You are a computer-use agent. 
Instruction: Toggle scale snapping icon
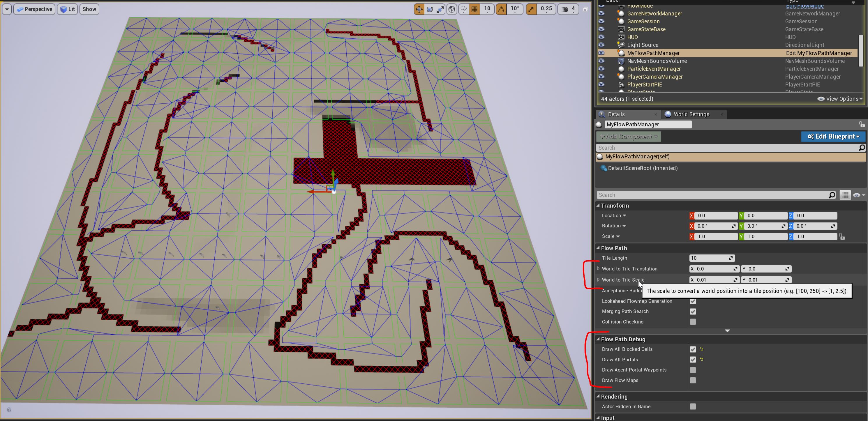point(531,9)
